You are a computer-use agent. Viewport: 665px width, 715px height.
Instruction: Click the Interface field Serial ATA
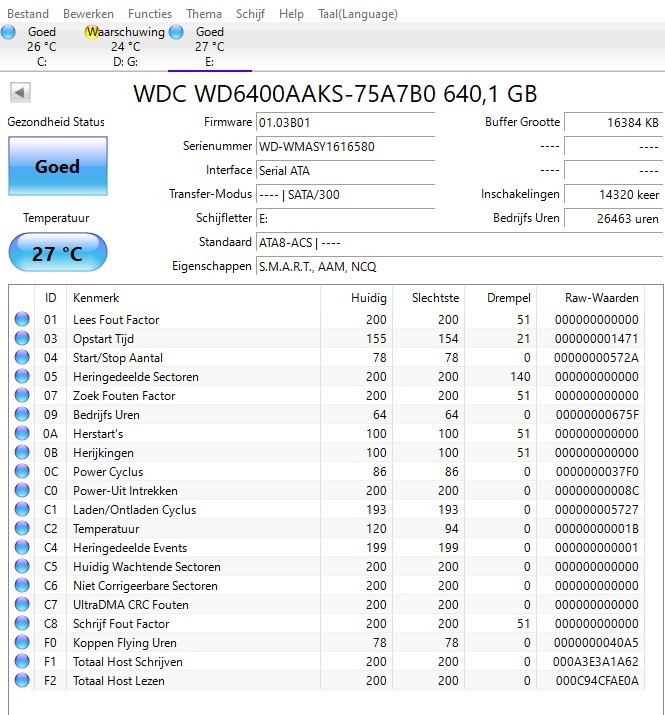tap(345, 171)
